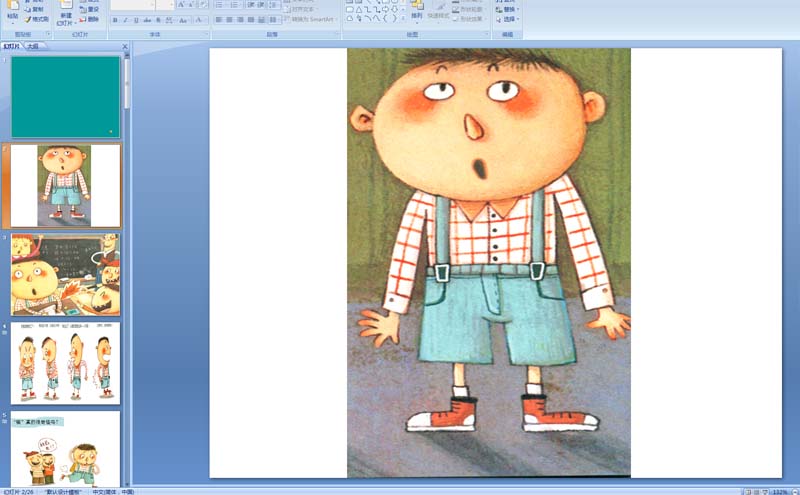Select slide 3 classroom blackboard thumbnail
This screenshot has height=495, width=800.
click(x=65, y=275)
